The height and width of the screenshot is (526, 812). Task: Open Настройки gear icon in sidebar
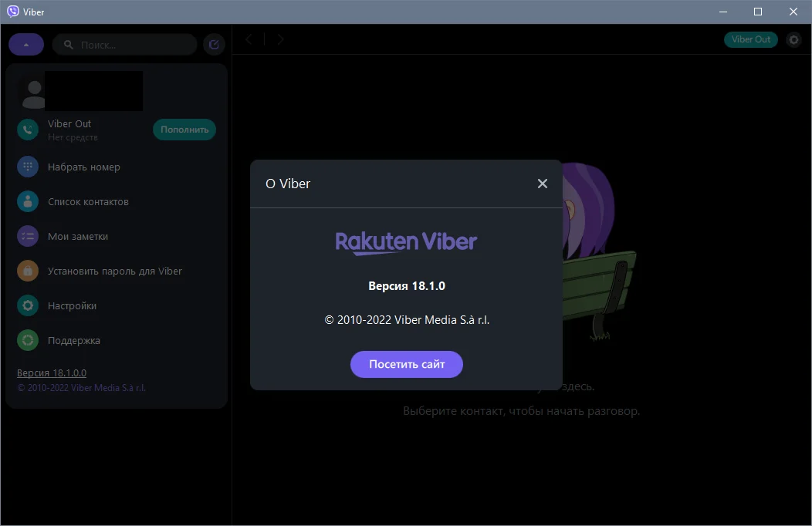pos(28,305)
